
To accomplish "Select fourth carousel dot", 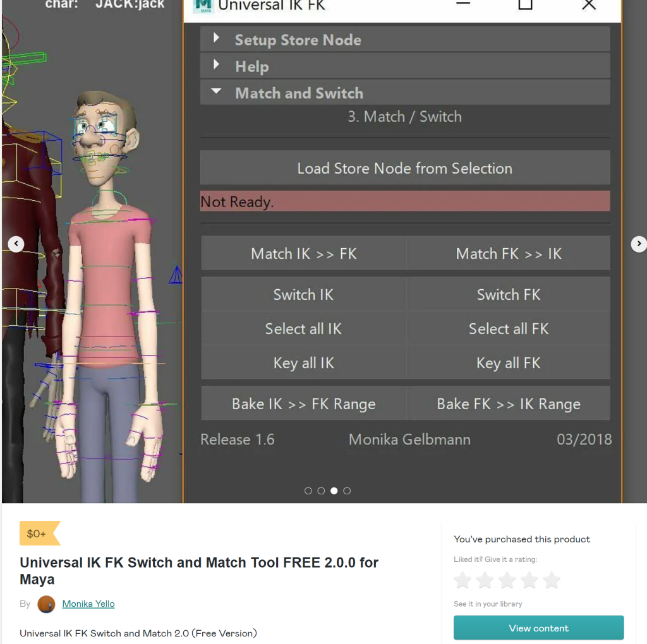I will pyautogui.click(x=347, y=491).
